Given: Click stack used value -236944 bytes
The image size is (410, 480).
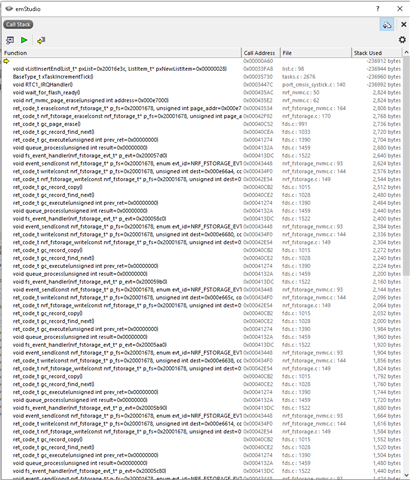Looking at the screenshot, I should point(384,69).
